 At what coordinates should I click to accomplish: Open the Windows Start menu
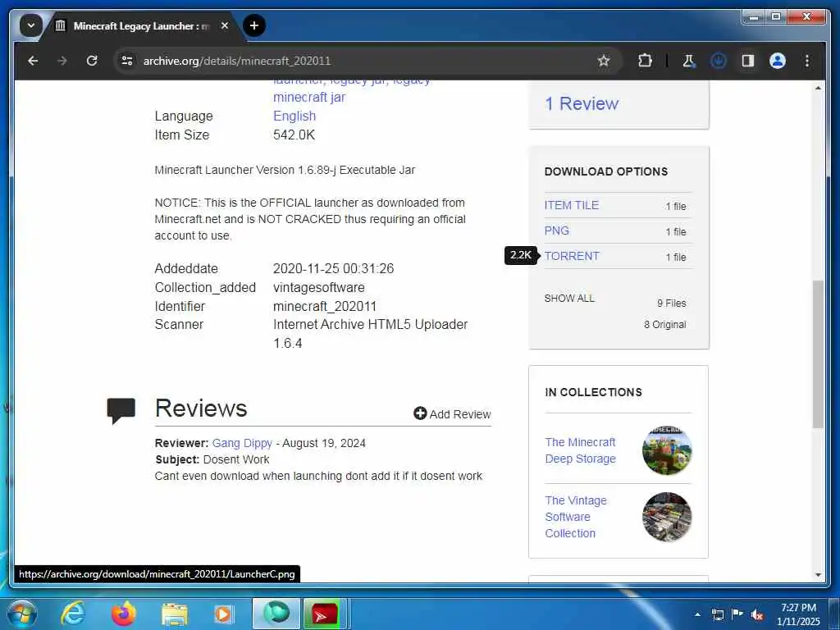(x=21, y=614)
